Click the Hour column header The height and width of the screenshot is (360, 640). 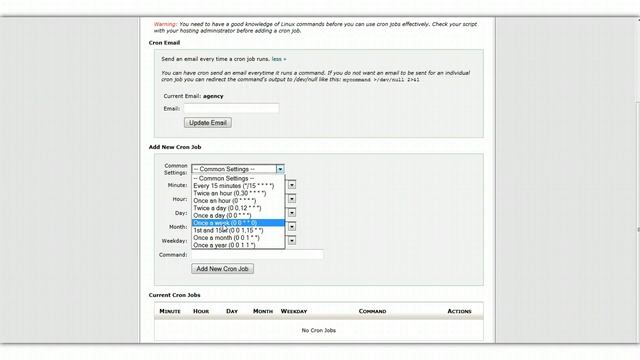click(201, 311)
